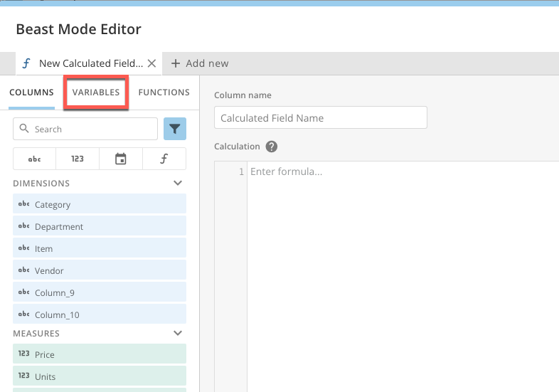Click the formula editor area
Viewport: 559px width, 392px height.
click(x=398, y=270)
